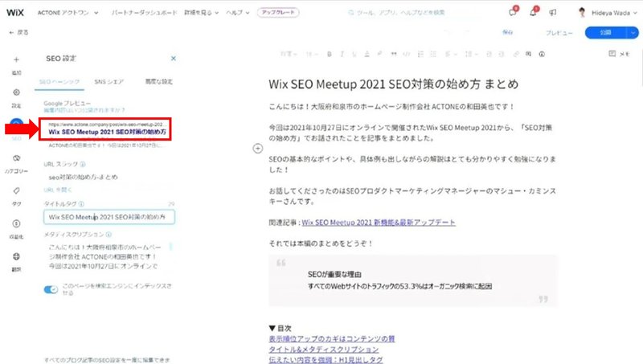Go to パートナーダッシュボード
The width and height of the screenshot is (643, 364).
click(x=145, y=13)
